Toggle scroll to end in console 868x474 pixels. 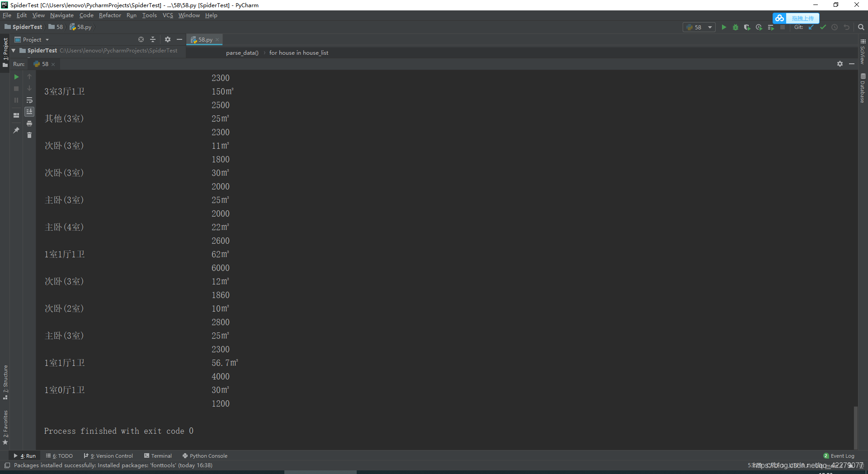29,112
